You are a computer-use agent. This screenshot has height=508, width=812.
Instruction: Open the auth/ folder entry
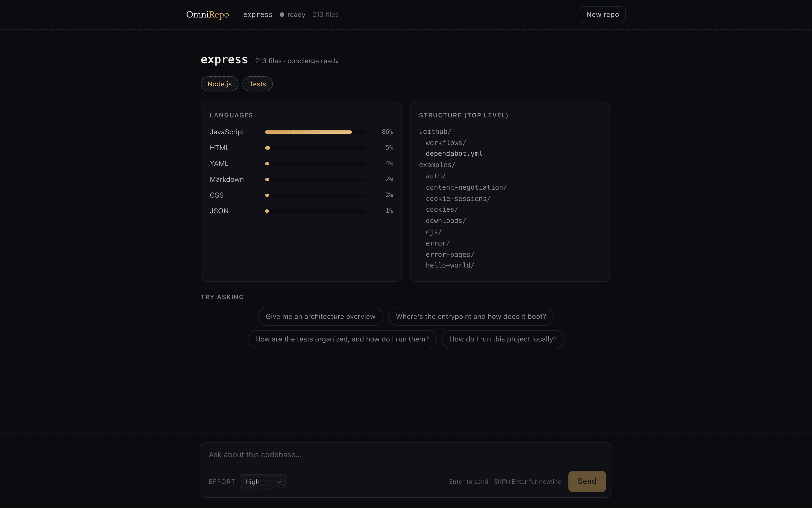[436, 176]
